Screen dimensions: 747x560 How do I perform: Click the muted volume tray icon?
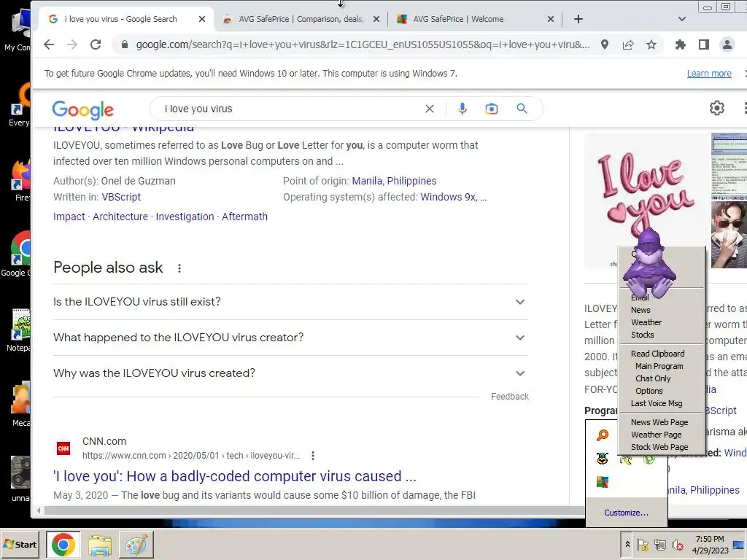tap(678, 544)
